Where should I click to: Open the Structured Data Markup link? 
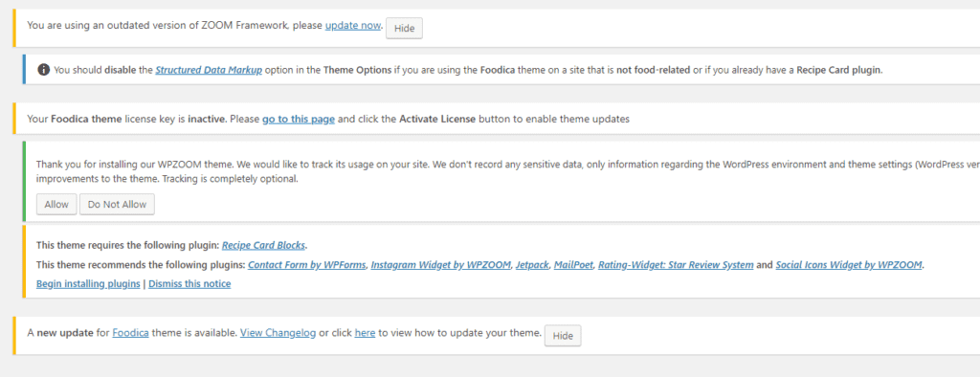(x=209, y=70)
